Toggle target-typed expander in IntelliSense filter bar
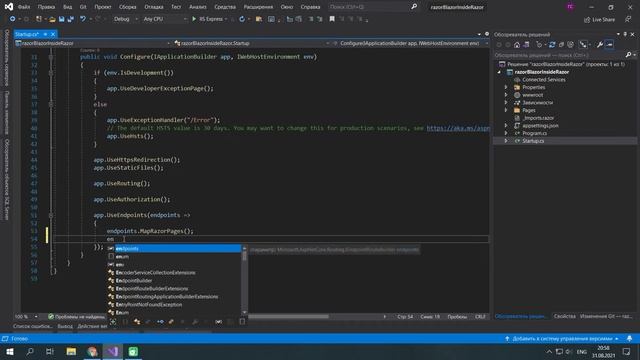 click(x=113, y=322)
